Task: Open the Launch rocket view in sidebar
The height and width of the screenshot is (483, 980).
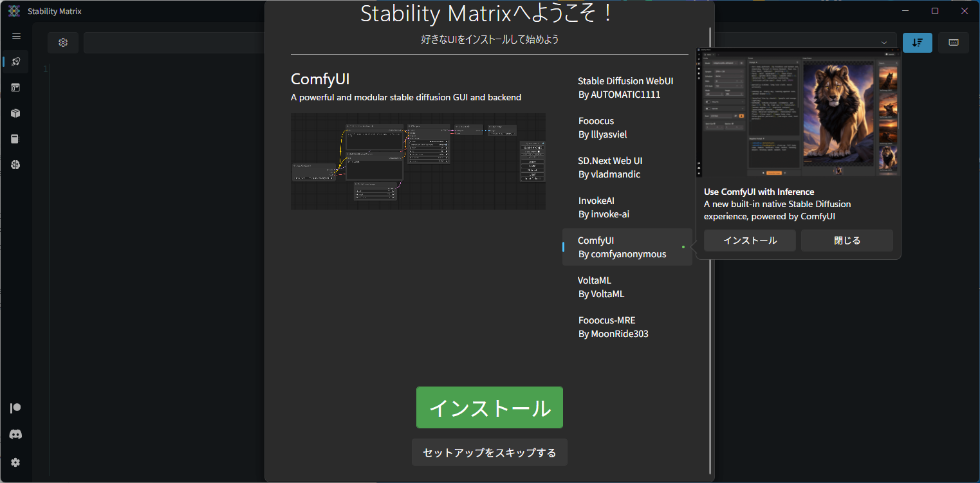Action: (15, 62)
